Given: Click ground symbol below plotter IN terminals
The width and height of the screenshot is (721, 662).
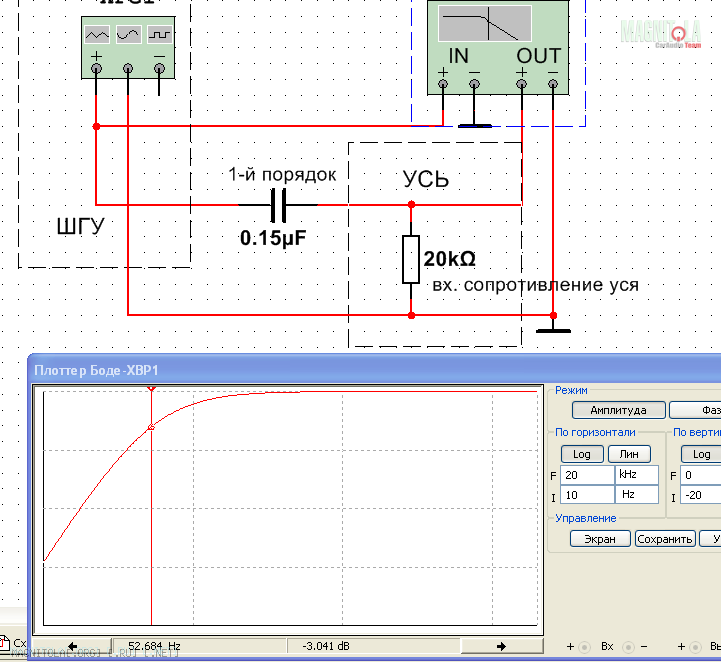Looking at the screenshot, I should point(474,126).
